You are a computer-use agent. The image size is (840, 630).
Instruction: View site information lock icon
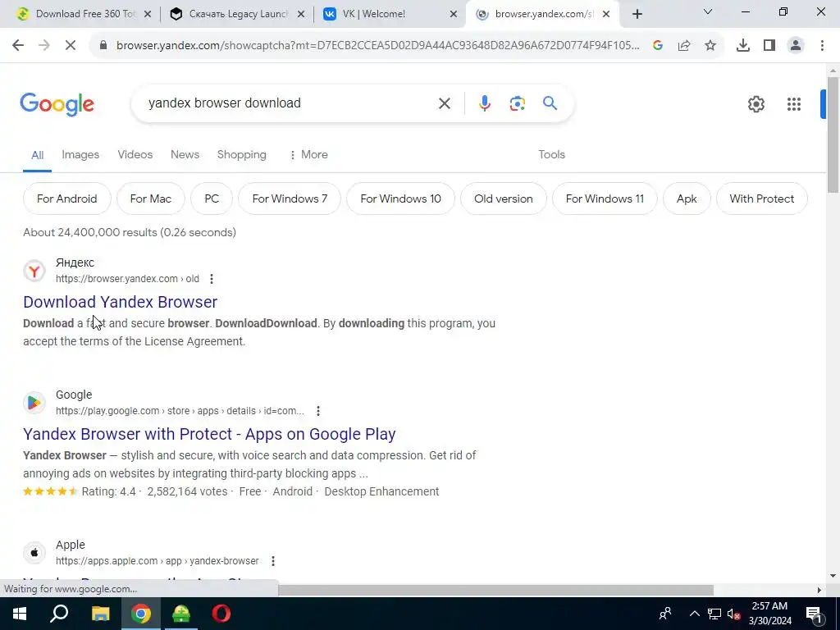point(103,46)
